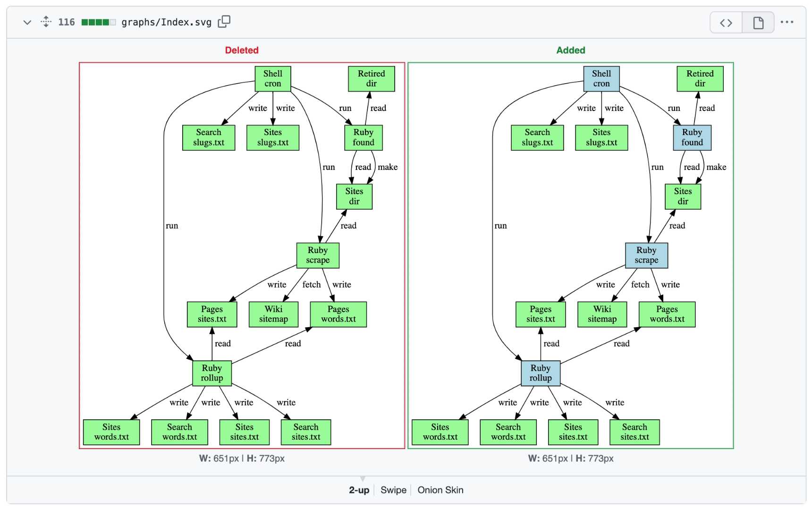Copy the graphs/Index.svg file path
The height and width of the screenshot is (510, 812).
pos(224,22)
